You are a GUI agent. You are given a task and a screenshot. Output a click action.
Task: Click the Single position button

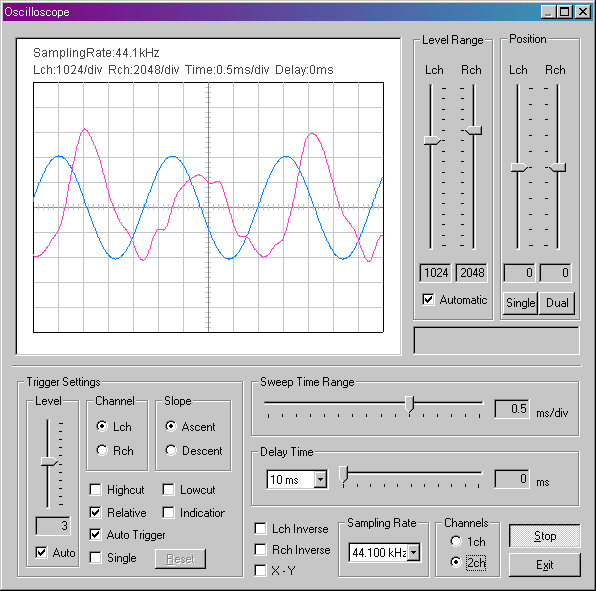pyautogui.click(x=520, y=303)
